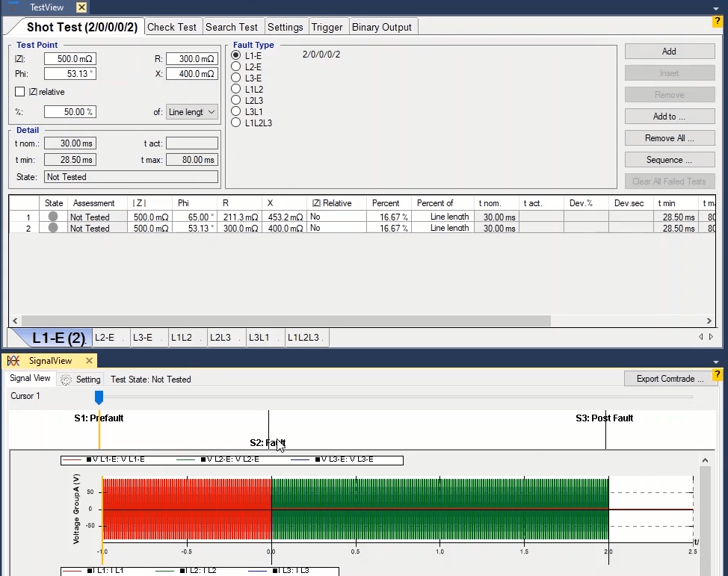The width and height of the screenshot is (728, 576).
Task: Open SignalView panel dropdown arrow at right
Action: click(716, 361)
